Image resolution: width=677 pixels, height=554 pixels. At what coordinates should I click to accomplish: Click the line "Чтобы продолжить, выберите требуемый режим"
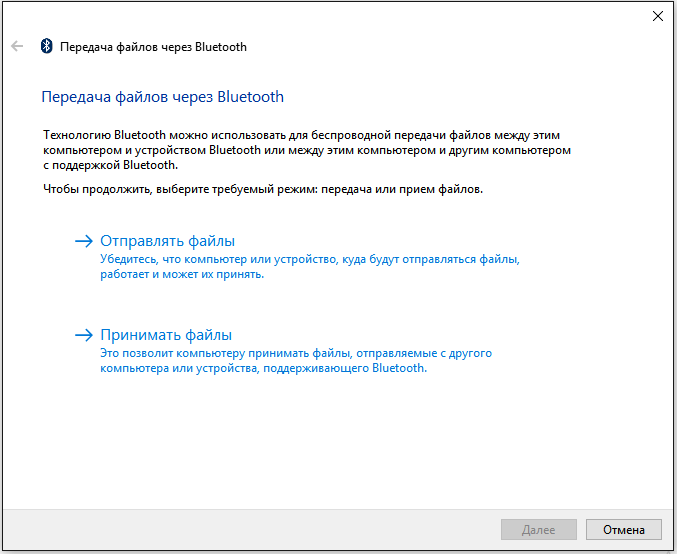263,189
